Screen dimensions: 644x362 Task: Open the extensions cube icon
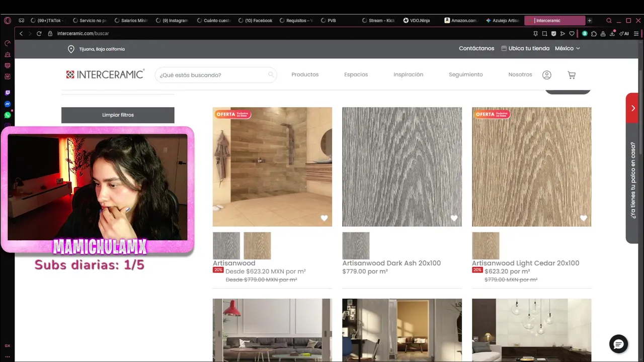pyautogui.click(x=594, y=34)
